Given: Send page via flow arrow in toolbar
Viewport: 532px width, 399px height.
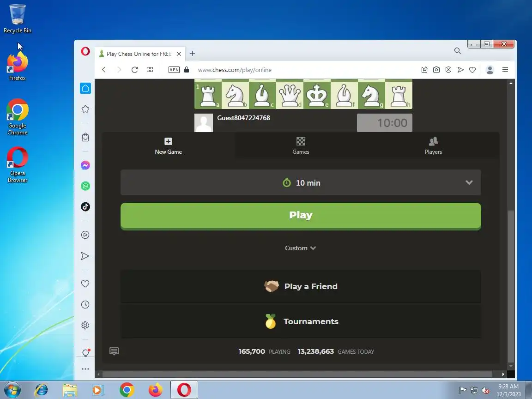Looking at the screenshot, I should click(x=460, y=70).
